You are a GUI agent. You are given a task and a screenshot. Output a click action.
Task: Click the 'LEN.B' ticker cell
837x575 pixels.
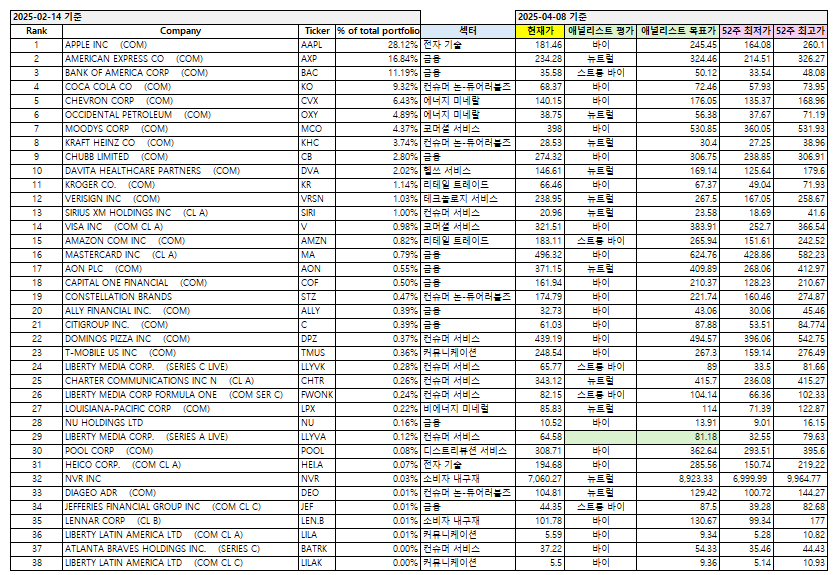click(x=317, y=521)
